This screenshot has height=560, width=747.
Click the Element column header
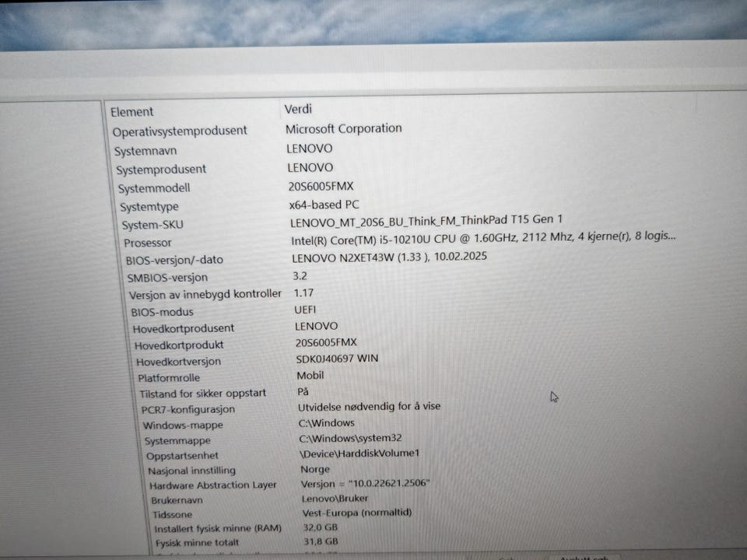click(132, 112)
